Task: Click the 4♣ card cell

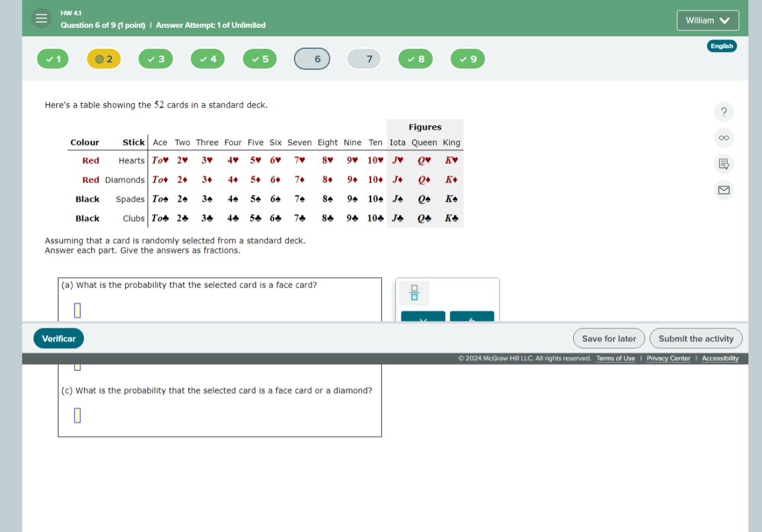Action: 233,218
